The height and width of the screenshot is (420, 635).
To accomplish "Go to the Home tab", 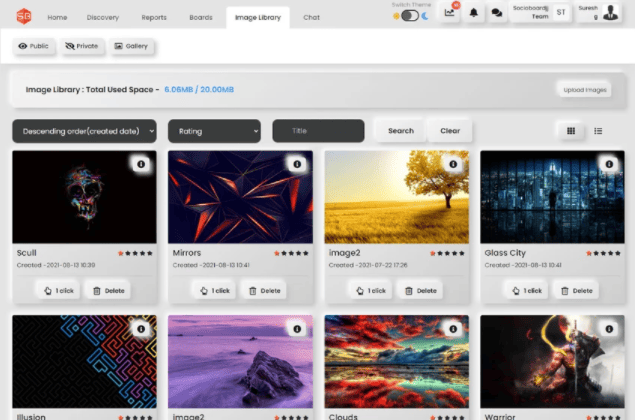I will 57,17.
